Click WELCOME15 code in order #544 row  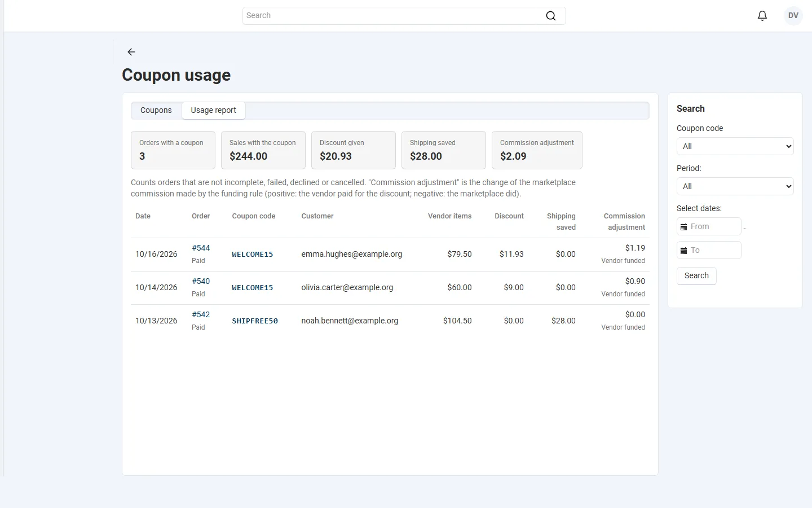click(253, 255)
